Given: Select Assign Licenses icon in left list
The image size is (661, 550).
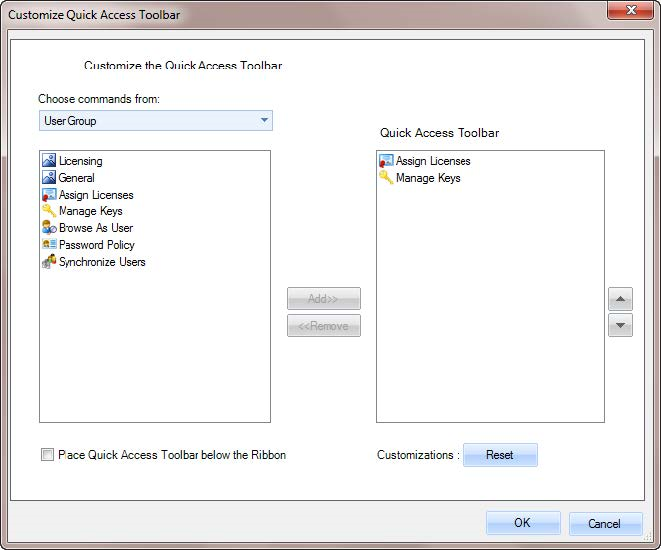Looking at the screenshot, I should pyautogui.click(x=49, y=195).
